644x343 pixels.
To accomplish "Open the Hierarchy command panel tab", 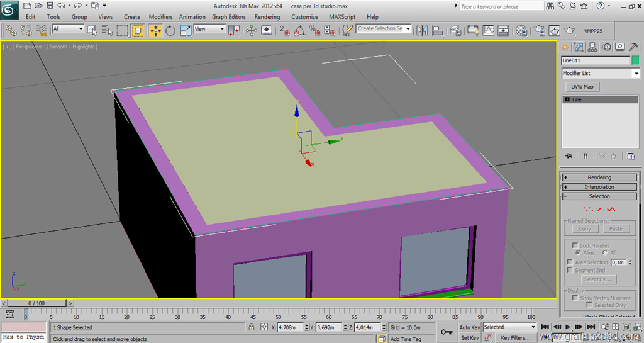I will 592,47.
